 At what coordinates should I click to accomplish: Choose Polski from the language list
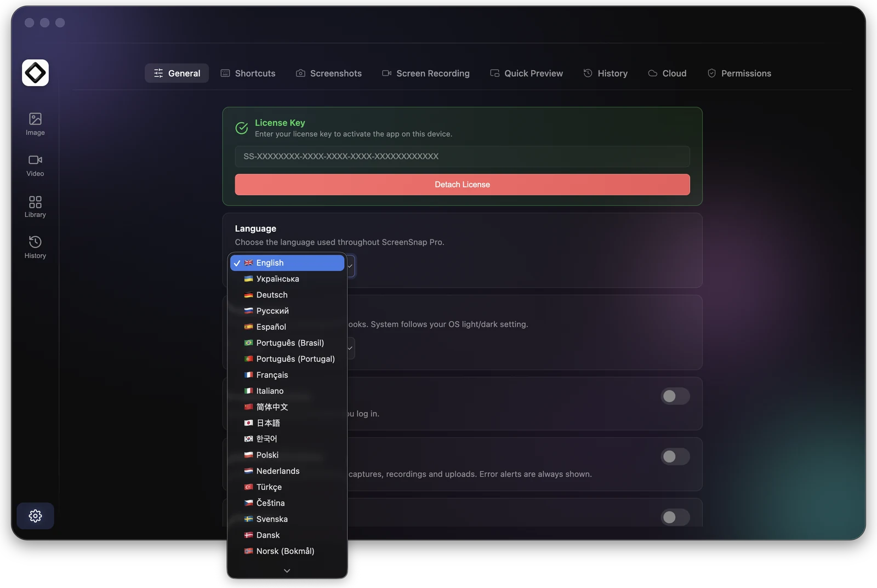[287, 455]
